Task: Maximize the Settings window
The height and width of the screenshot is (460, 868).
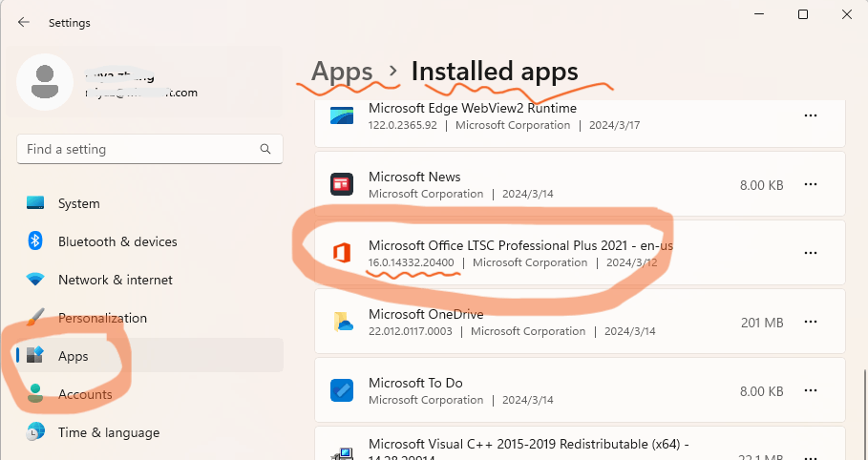Action: pos(803,14)
